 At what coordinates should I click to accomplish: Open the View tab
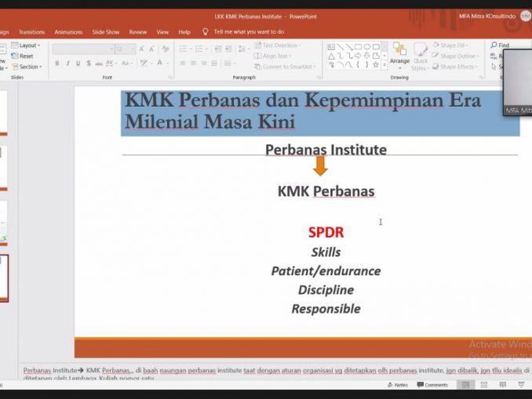pyautogui.click(x=162, y=32)
